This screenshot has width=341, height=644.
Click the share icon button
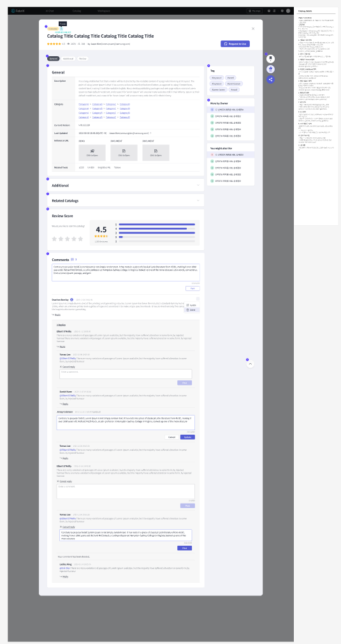point(270,79)
